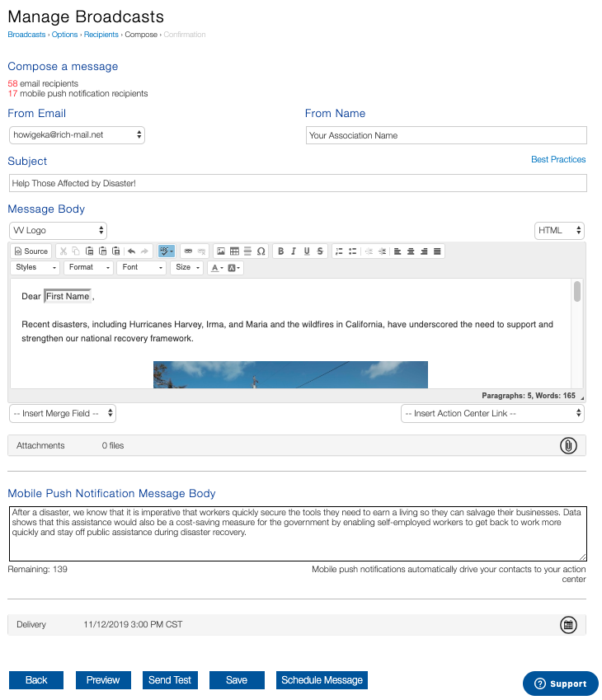Open the From Email dropdown

(x=77, y=134)
